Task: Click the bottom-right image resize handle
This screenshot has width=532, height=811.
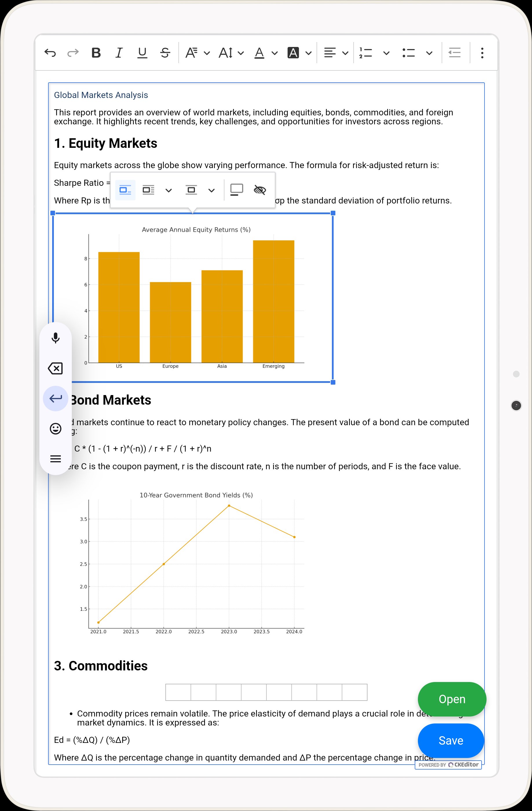Action: tap(333, 382)
